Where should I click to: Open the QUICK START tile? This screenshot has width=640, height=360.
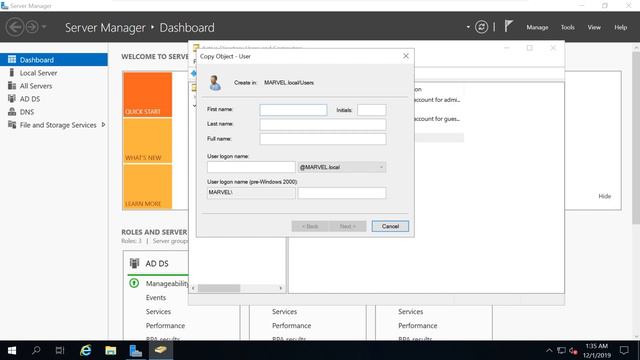coord(147,94)
